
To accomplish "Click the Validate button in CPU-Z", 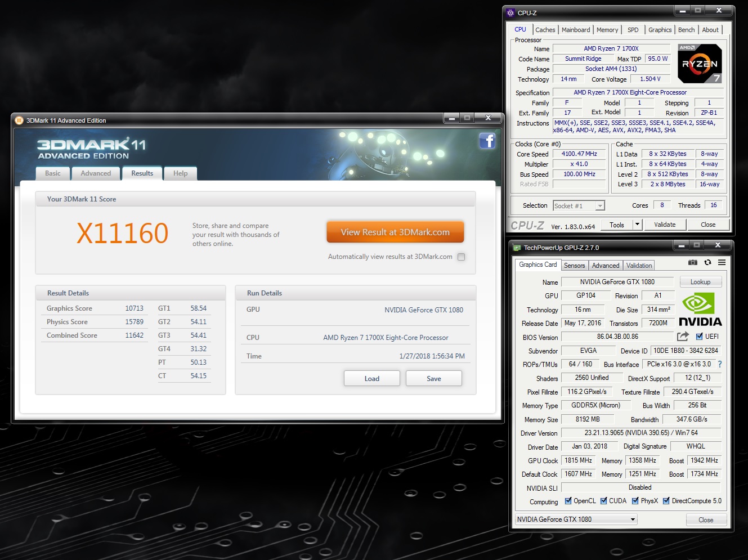I will tap(665, 225).
